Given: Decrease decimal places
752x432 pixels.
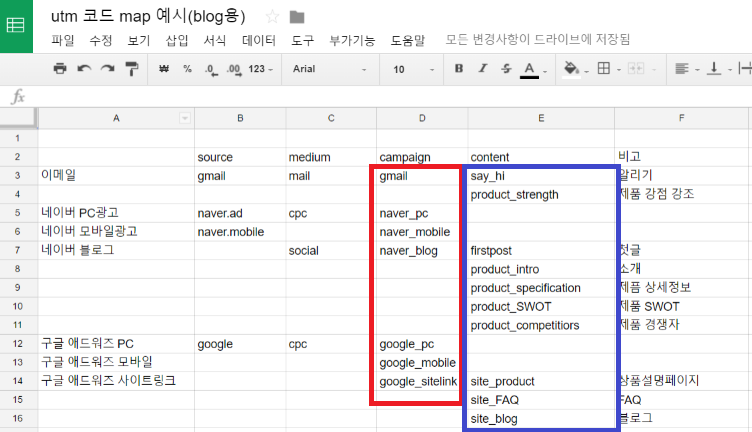Looking at the screenshot, I should click(x=211, y=70).
